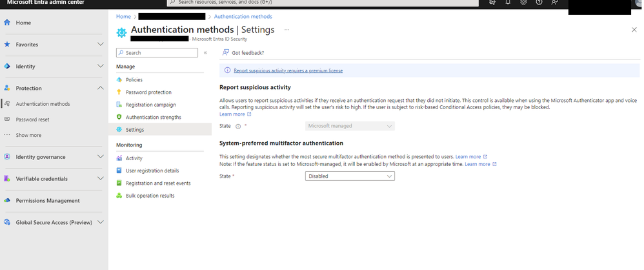Click the Global Secure Access globe icon

7,222
